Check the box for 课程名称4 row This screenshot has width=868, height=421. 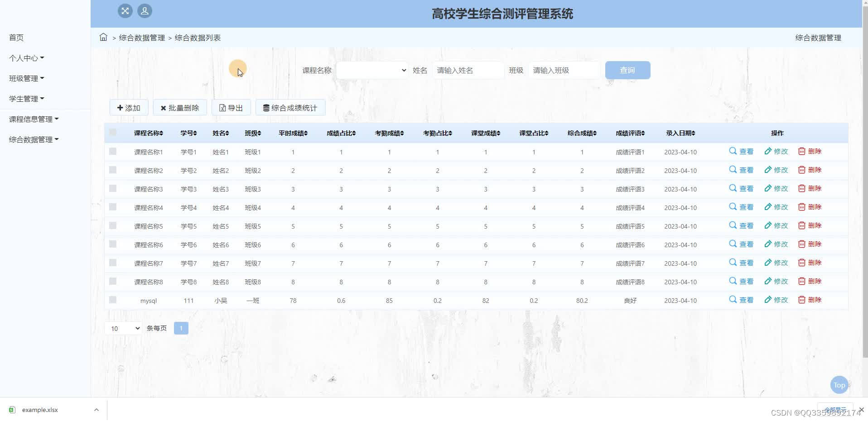pyautogui.click(x=113, y=207)
